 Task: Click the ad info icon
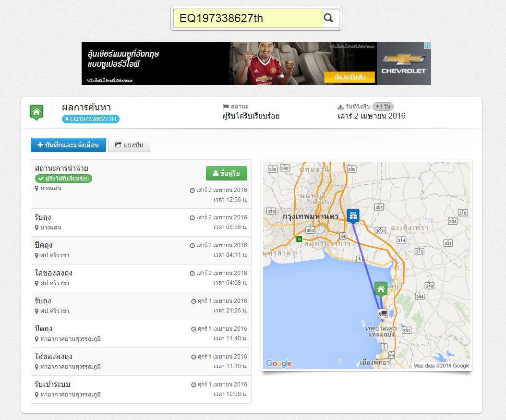point(427,46)
